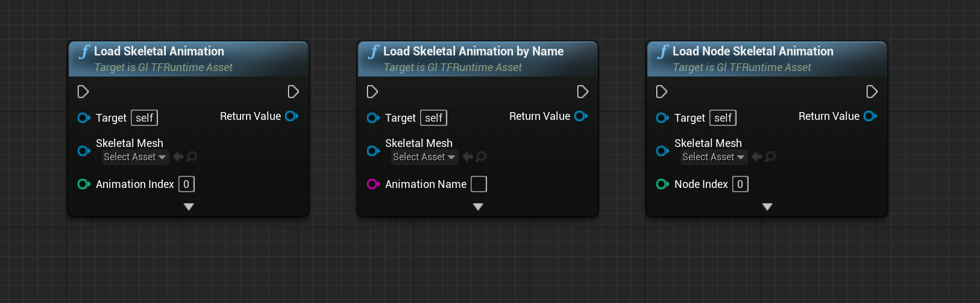
Task: Click Return Value pin on Load Node Skeletal Animation
Action: (x=870, y=116)
